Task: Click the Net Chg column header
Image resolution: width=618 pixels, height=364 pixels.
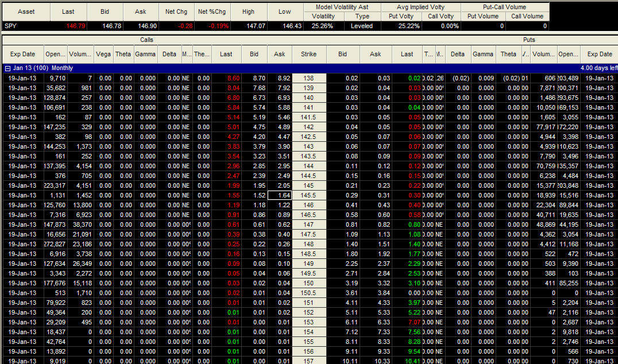Action: click(176, 12)
